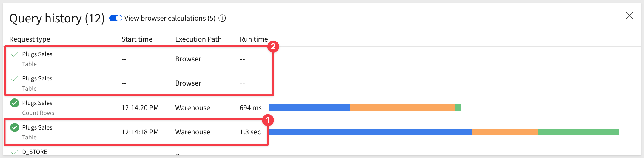Click the 12:14:18 PM start time
This screenshot has height=158, width=644.
click(140, 132)
